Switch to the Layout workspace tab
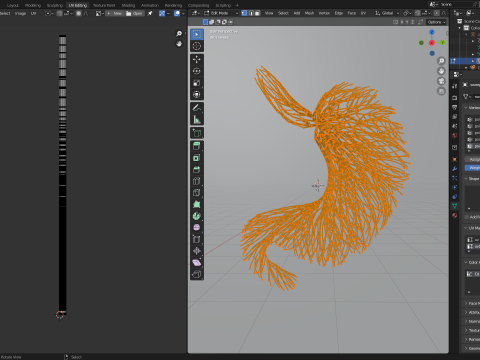Screen dimensions: 480x360 (13, 5)
